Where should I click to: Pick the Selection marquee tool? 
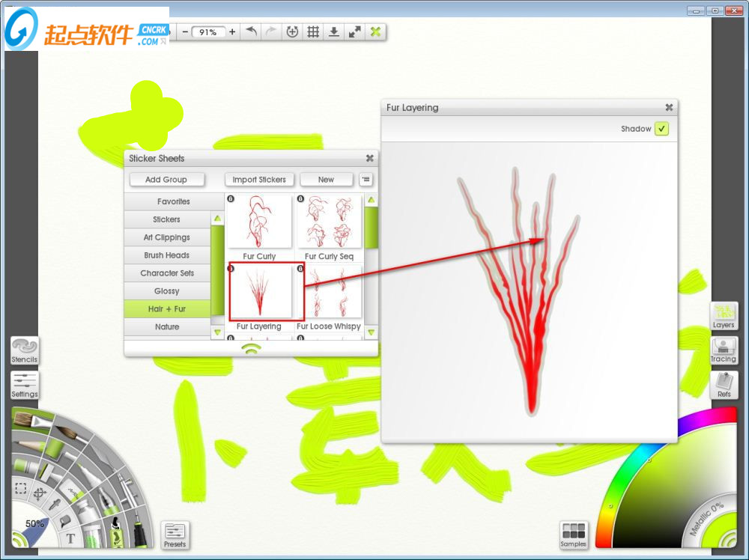(21, 489)
